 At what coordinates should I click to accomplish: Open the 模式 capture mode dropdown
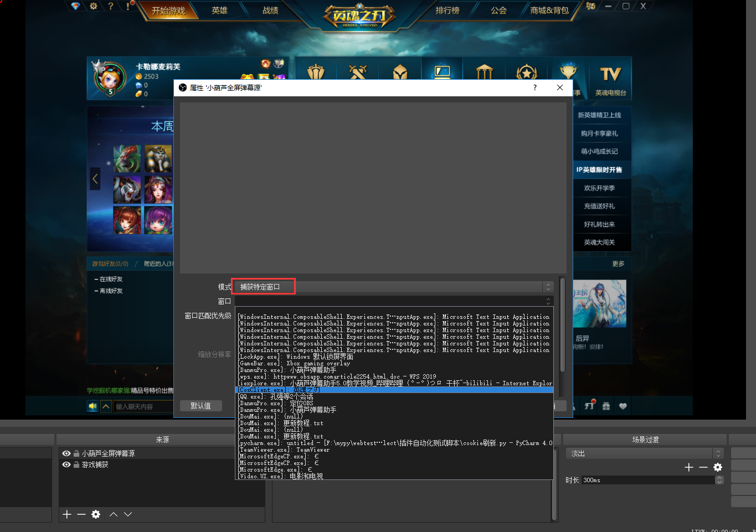coord(394,287)
